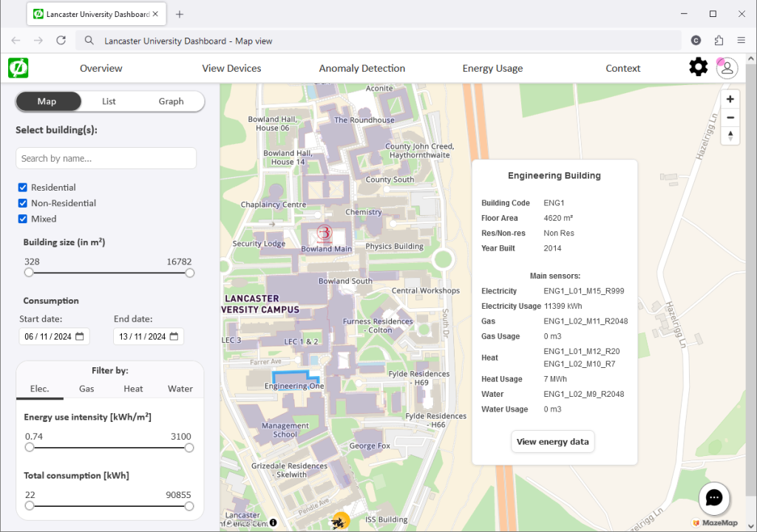Open the settings gear icon
Viewport: 757px width, 532px height.
coord(698,67)
